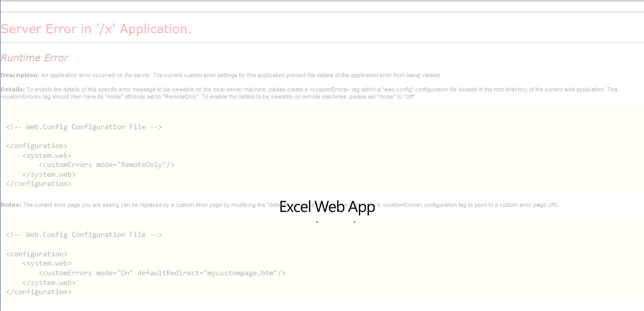The width and height of the screenshot is (644, 311).
Task: Select the system.web tag in first snippet
Action: click(x=46, y=155)
